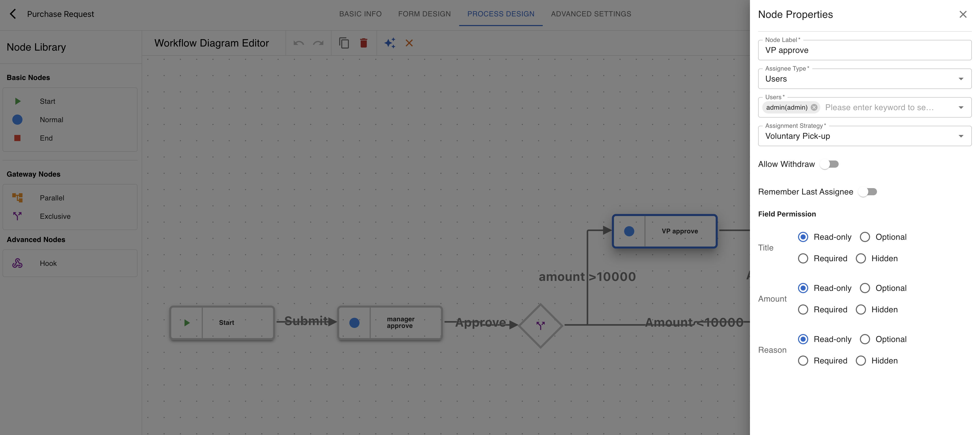This screenshot has height=435, width=980.
Task: Click the orange X clear icon in toolbar
Action: pyautogui.click(x=409, y=43)
